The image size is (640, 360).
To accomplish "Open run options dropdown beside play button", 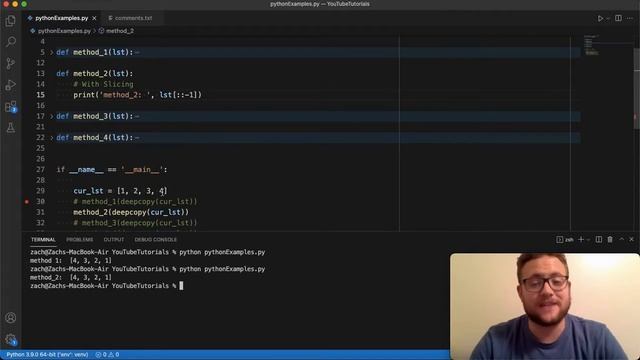I will pos(608,19).
